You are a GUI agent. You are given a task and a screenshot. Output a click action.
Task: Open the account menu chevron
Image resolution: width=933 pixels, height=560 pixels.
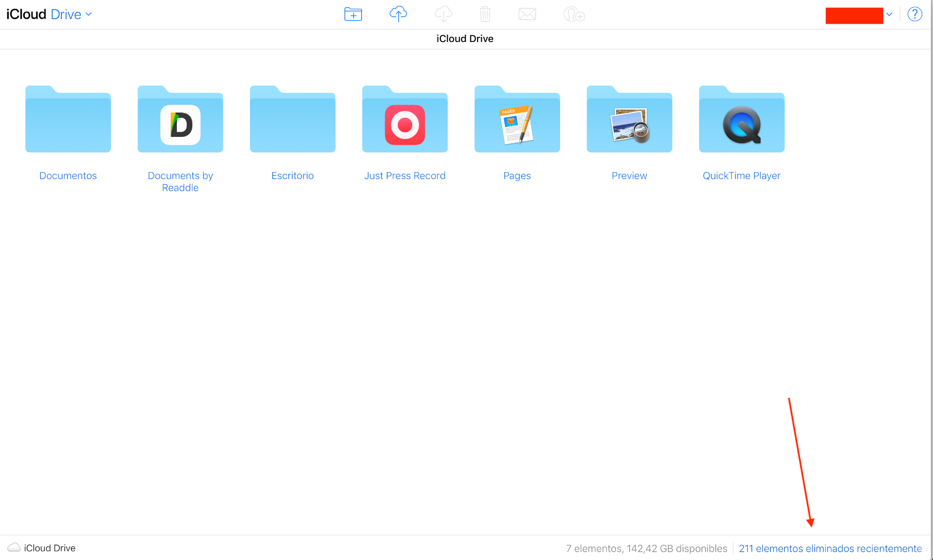point(889,15)
